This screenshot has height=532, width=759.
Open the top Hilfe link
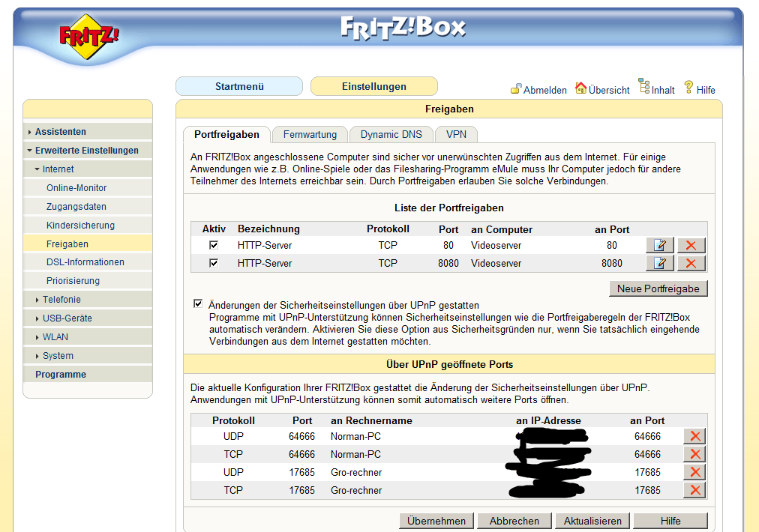tap(706, 90)
